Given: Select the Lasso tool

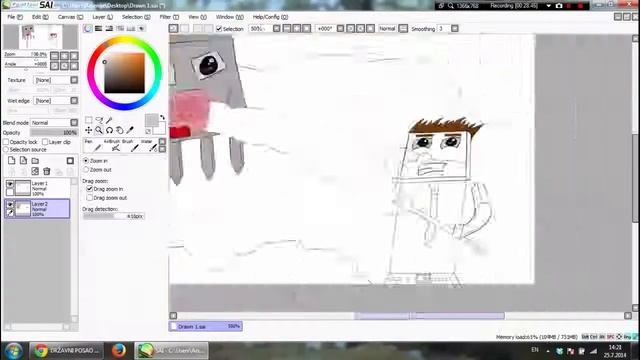Looking at the screenshot, I should pyautogui.click(x=99, y=120).
